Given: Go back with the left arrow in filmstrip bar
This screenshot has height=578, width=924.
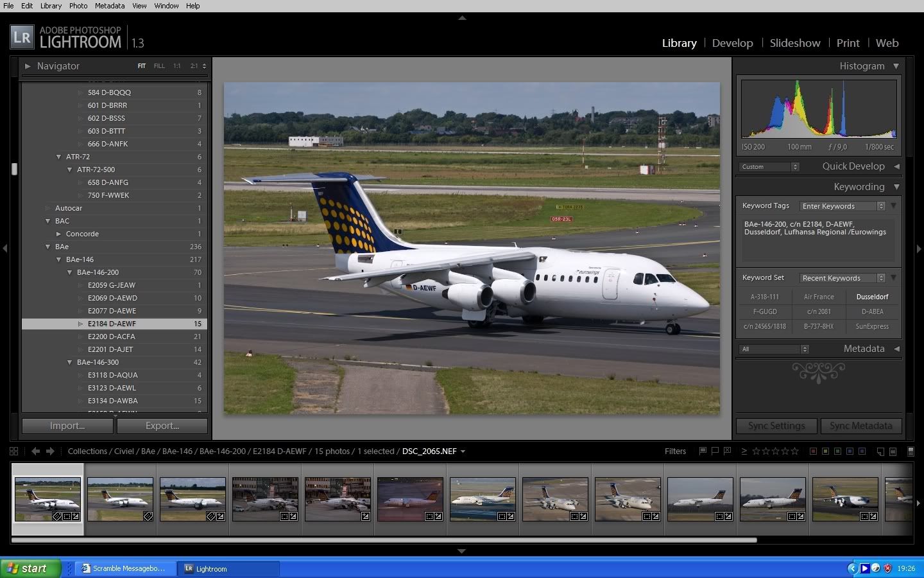Looking at the screenshot, I should [36, 451].
